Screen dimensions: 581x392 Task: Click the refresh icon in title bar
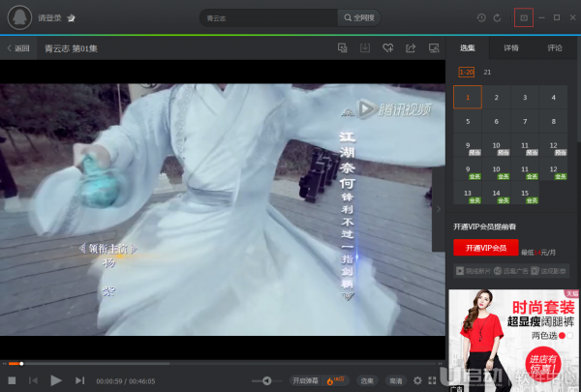[498, 17]
